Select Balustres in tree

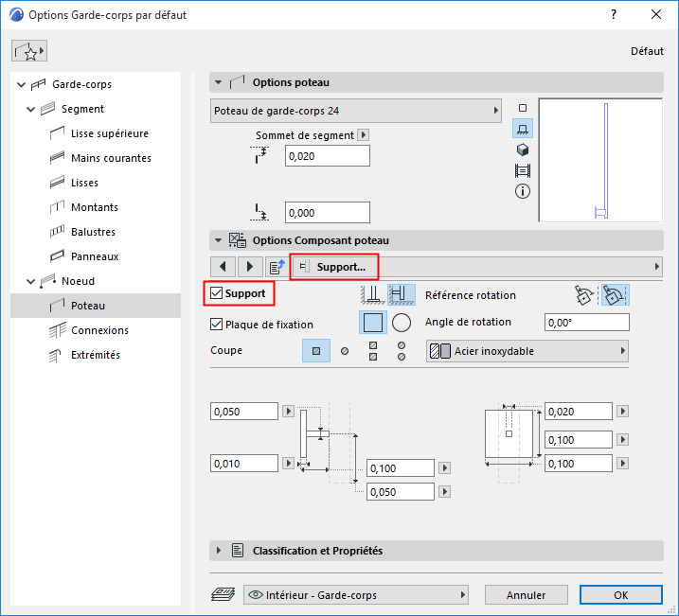pos(93,232)
